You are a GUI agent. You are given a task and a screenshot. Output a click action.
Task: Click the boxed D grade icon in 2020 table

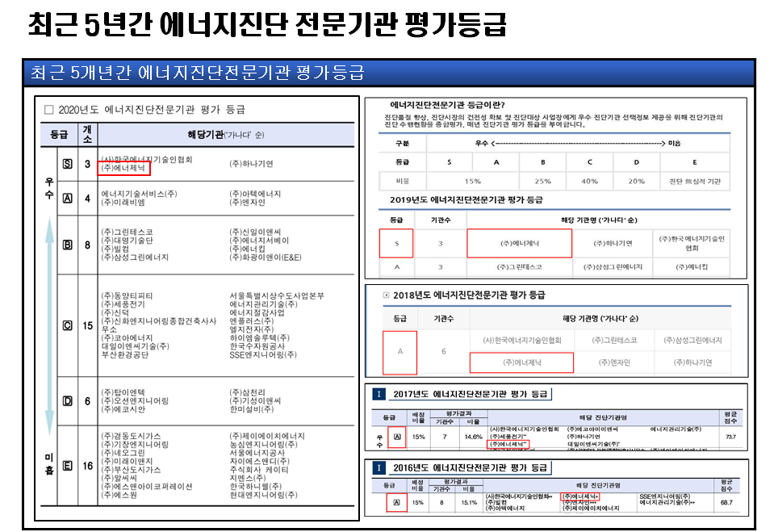pyautogui.click(x=68, y=401)
